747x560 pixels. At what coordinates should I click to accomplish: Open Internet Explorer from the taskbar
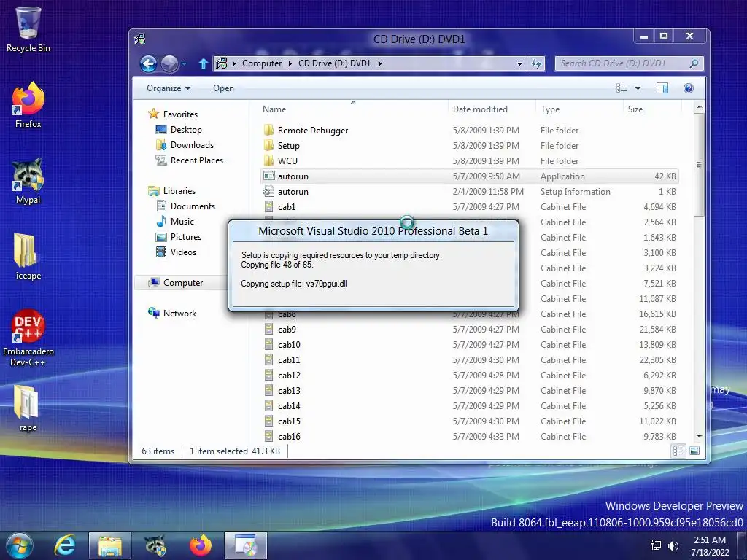[65, 545]
